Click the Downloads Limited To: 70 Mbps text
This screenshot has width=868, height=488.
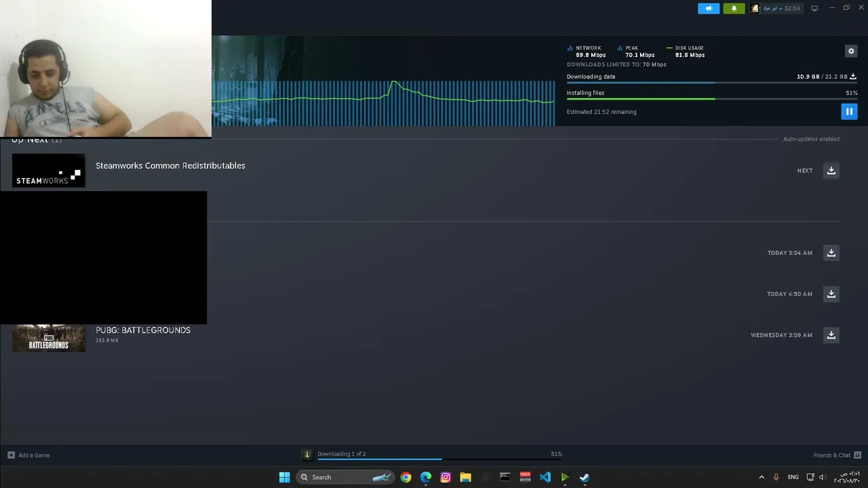(616, 64)
